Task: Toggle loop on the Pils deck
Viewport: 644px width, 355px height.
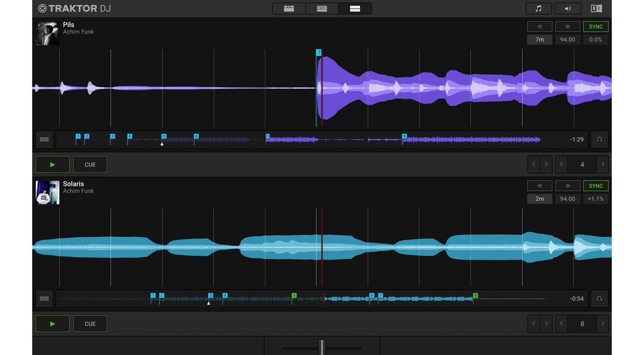Action: tap(599, 139)
